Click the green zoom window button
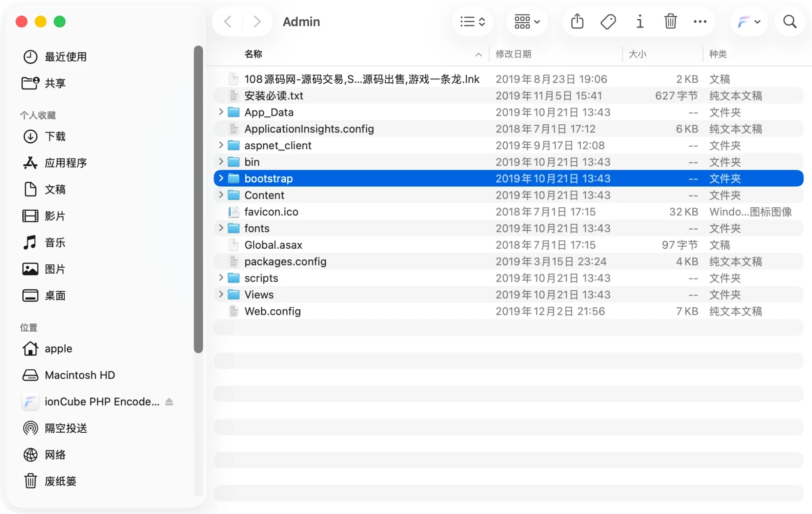This screenshot has height=514, width=812. 60,22
